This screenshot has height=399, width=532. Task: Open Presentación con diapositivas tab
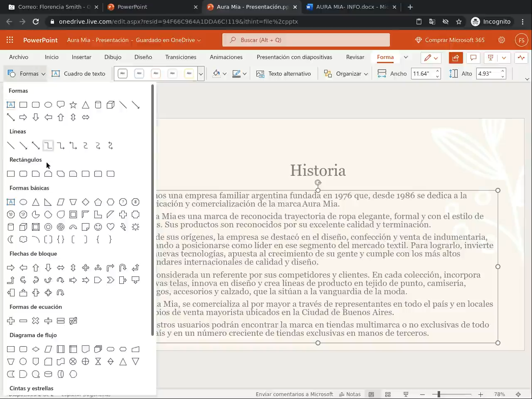294,57
